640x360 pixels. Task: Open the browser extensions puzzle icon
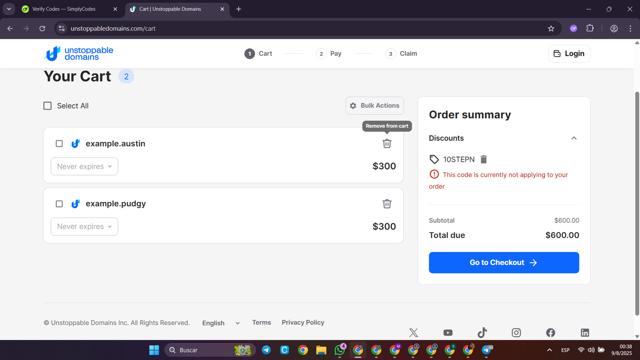pyautogui.click(x=590, y=29)
